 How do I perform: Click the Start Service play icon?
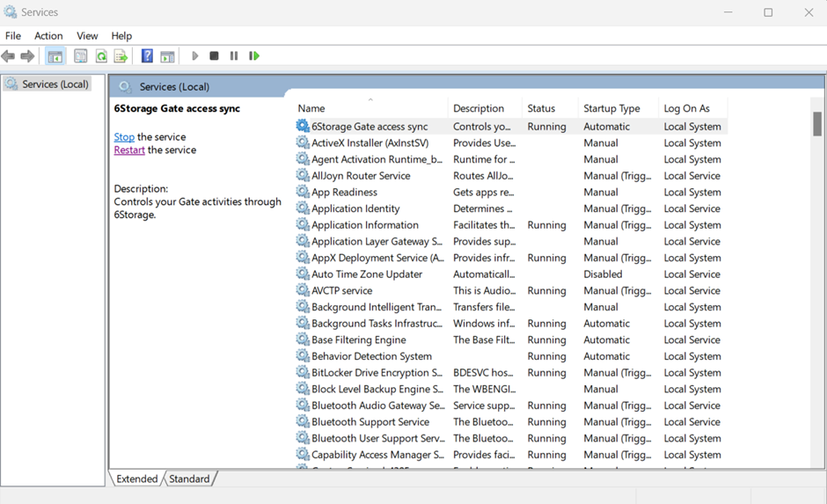click(x=195, y=56)
